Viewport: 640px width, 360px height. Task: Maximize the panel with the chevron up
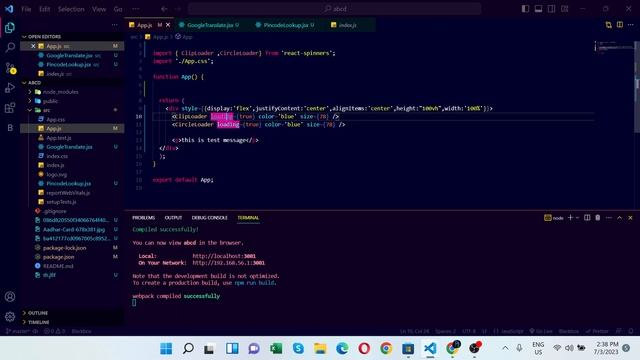point(619,218)
